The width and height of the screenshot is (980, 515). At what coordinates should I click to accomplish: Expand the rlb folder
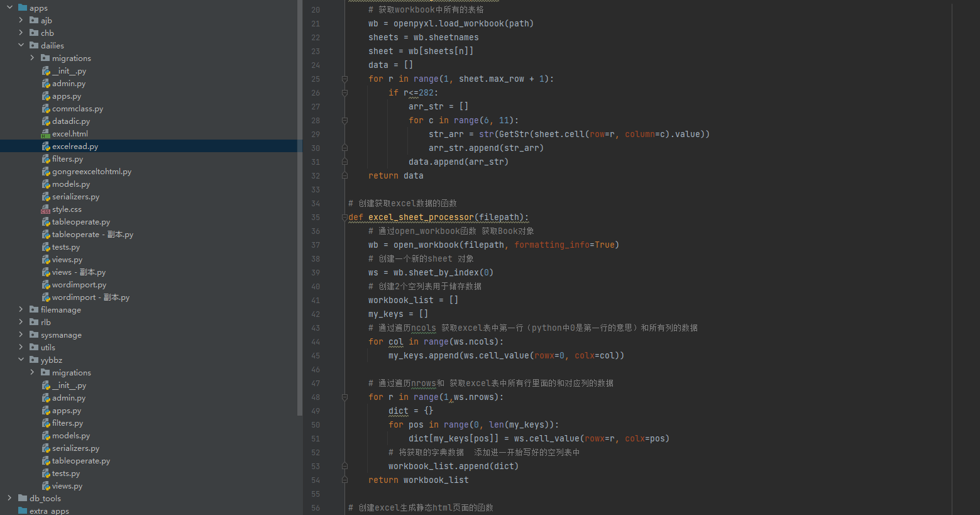pos(21,322)
